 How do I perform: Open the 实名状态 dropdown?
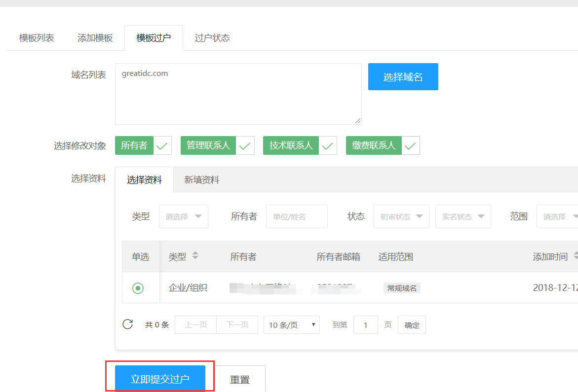[x=462, y=216]
